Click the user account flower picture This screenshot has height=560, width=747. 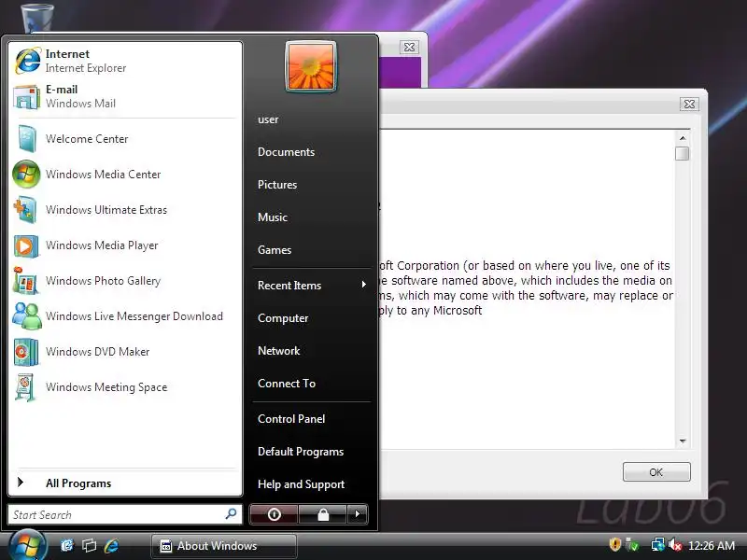[311, 66]
